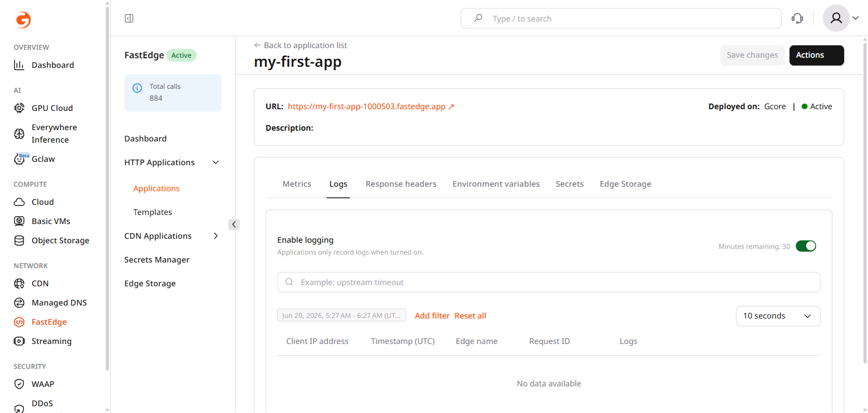Click the main page scrollbar
This screenshot has height=413, width=868.
pyautogui.click(x=865, y=202)
